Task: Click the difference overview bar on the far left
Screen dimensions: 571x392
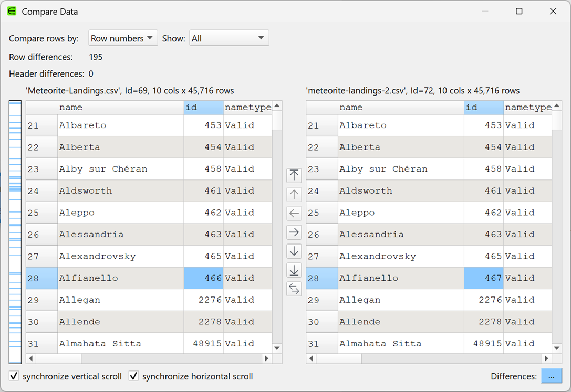Action: click(x=15, y=229)
